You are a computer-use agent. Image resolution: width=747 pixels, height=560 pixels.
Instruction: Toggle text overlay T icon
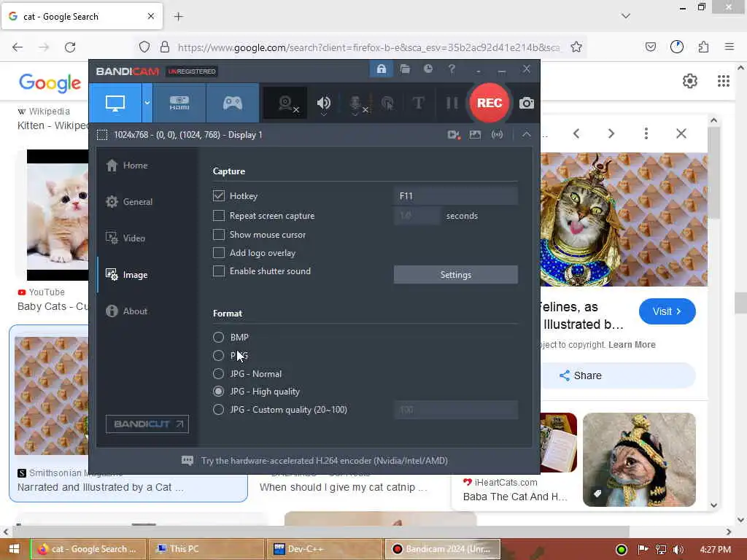[418, 103]
